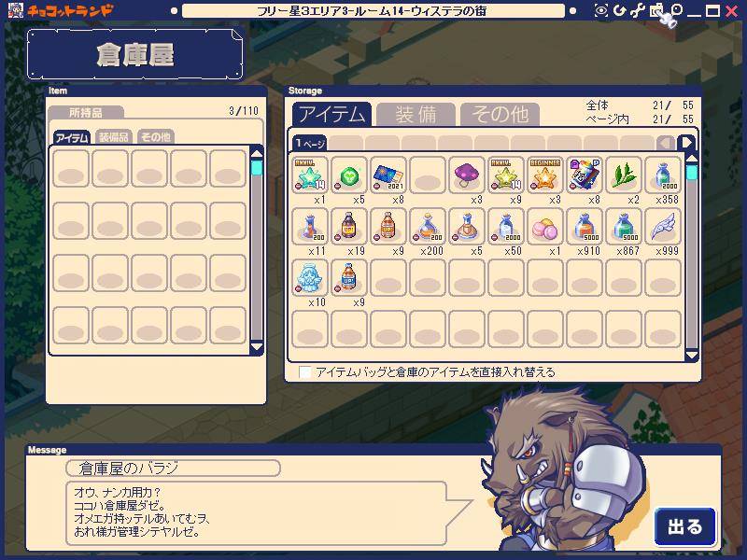Take a screenshot with the camera icon
The height and width of the screenshot is (560, 747).
point(656,10)
